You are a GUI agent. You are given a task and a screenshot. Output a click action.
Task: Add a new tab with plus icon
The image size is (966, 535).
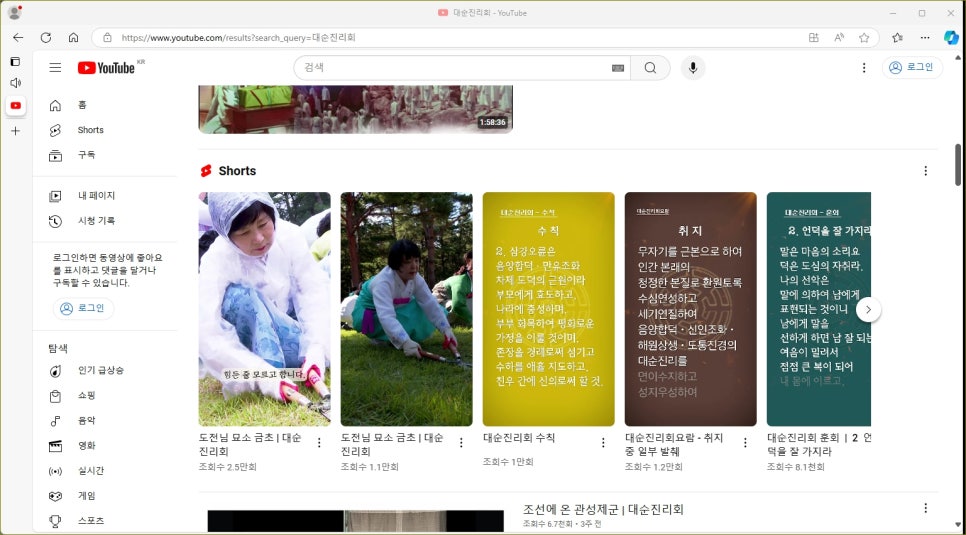pyautogui.click(x=15, y=131)
